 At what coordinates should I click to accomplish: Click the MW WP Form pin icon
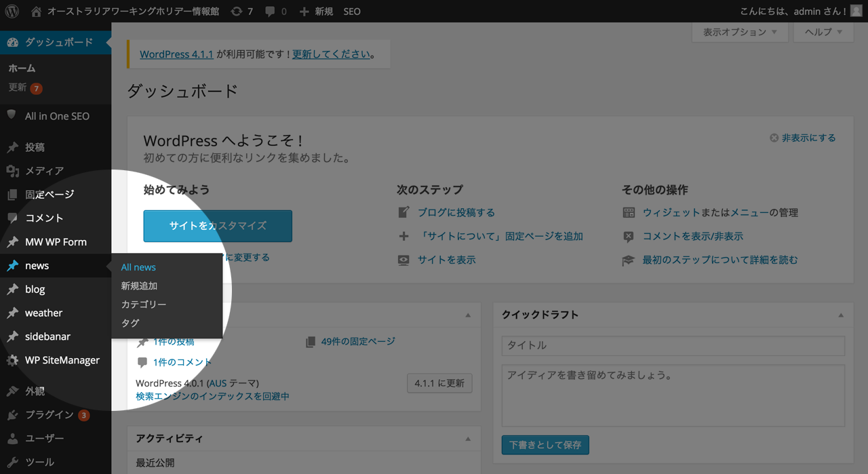point(12,242)
